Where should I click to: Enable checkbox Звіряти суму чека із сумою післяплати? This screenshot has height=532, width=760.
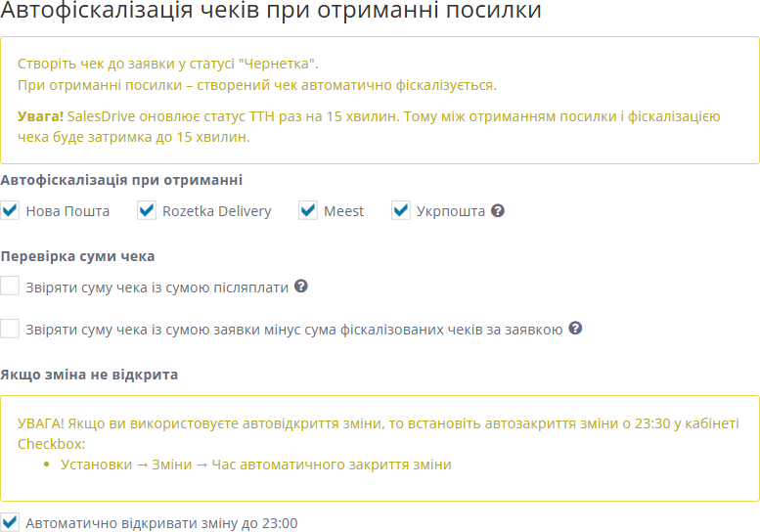click(x=11, y=287)
